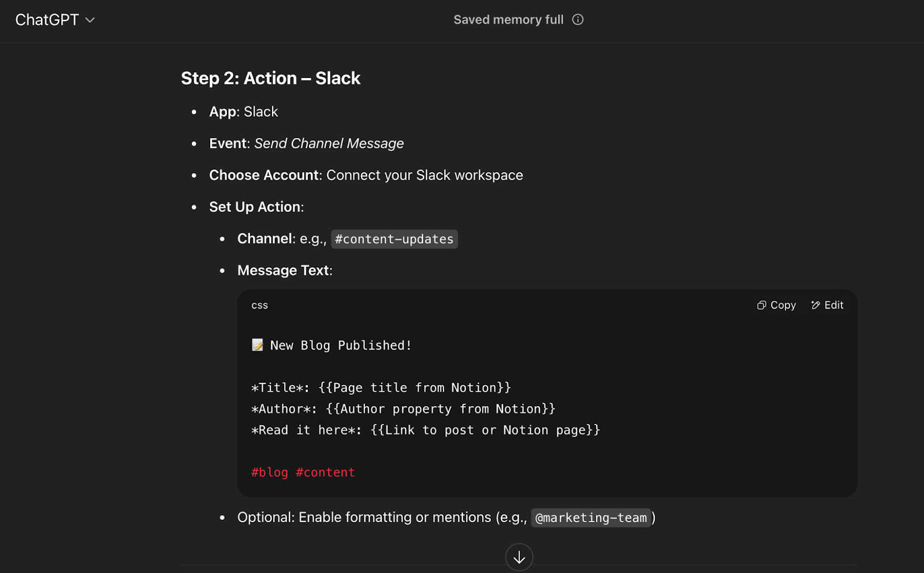Click the Send Channel Message text
The width and height of the screenshot is (924, 573).
pyautogui.click(x=329, y=143)
